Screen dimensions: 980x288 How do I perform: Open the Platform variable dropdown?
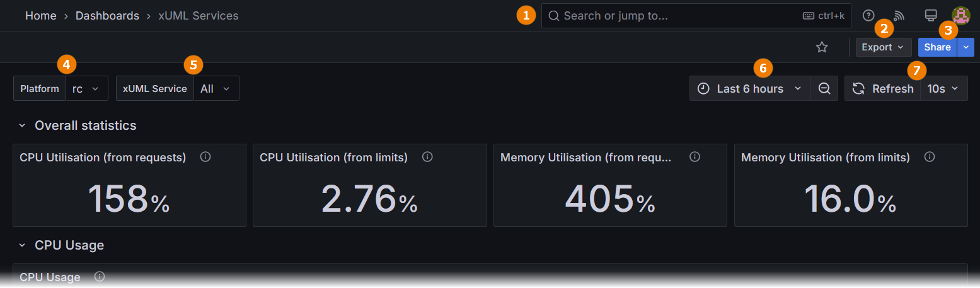click(x=87, y=89)
